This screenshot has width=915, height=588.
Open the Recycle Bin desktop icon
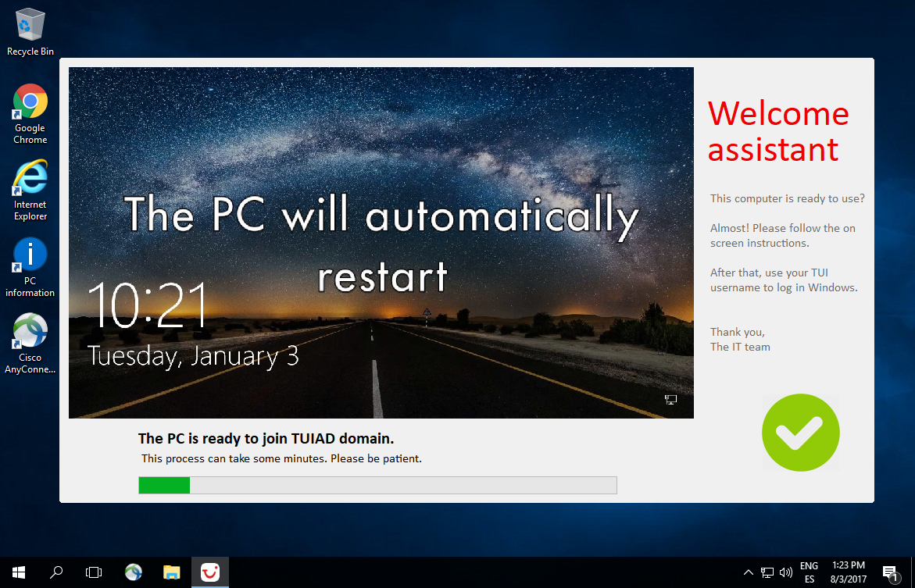click(30, 32)
